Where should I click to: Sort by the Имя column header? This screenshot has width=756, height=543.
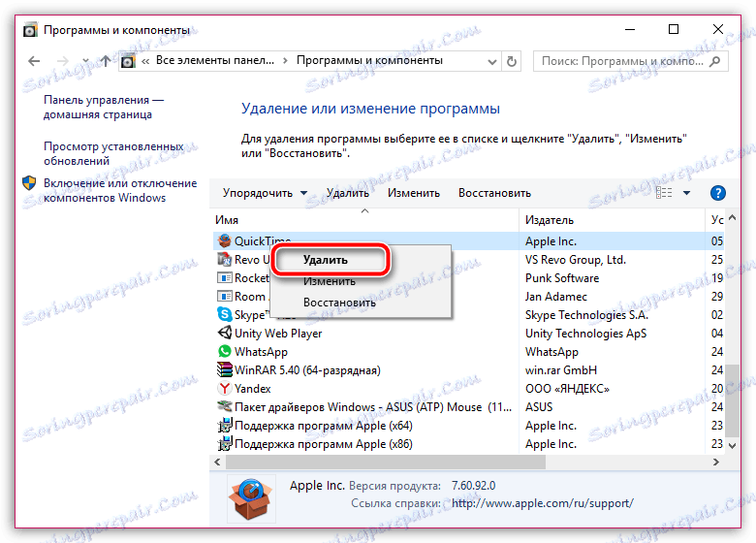point(365,220)
